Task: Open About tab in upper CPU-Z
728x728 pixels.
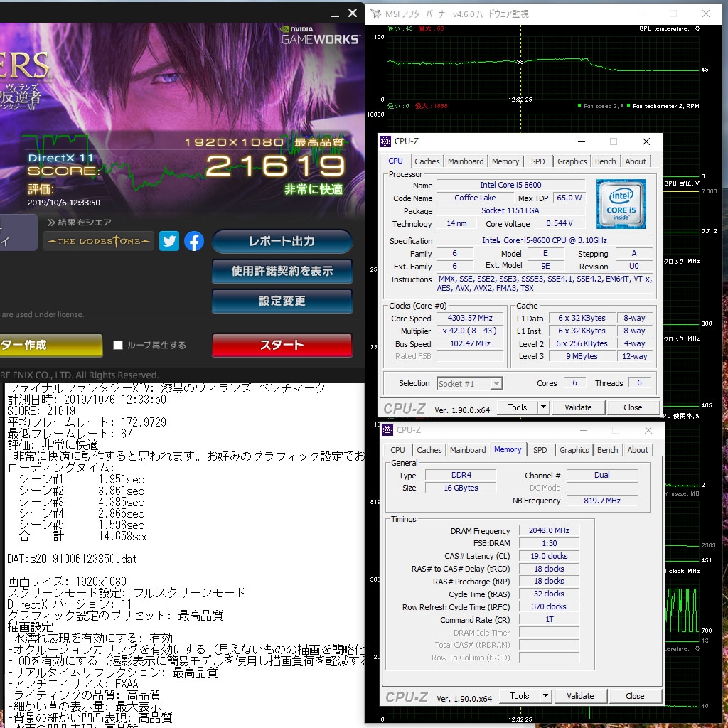Action: click(x=635, y=161)
